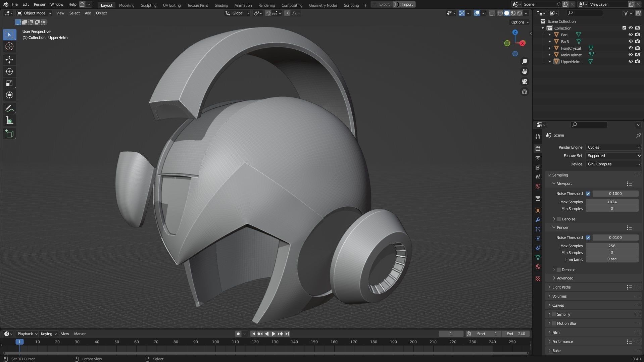Select the Move tool in toolbar
The image size is (644, 362).
9,60
